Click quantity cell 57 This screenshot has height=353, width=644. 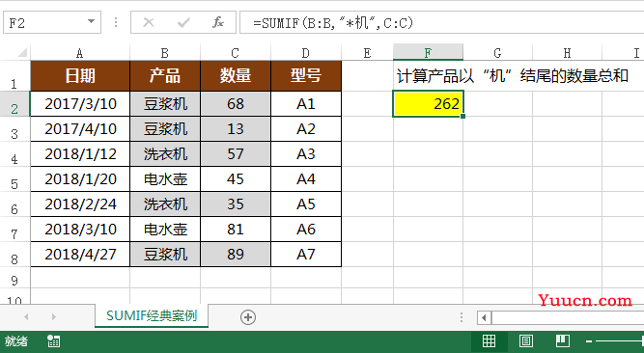[x=236, y=154]
